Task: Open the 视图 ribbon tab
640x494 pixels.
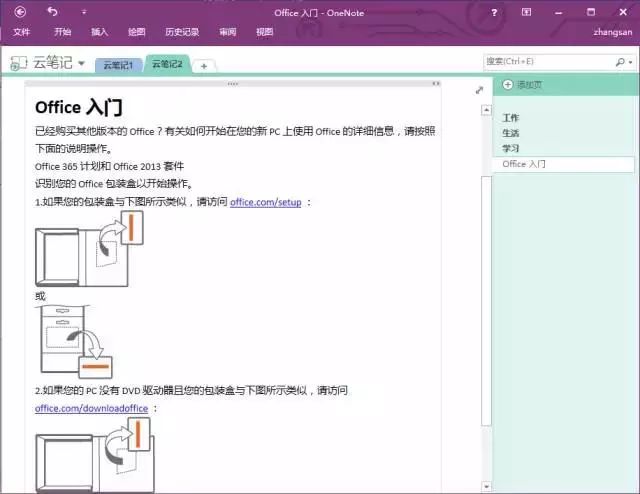Action: tap(264, 32)
